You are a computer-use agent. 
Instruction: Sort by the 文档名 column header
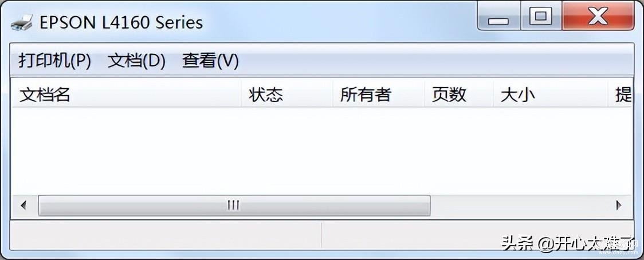pyautogui.click(x=125, y=94)
